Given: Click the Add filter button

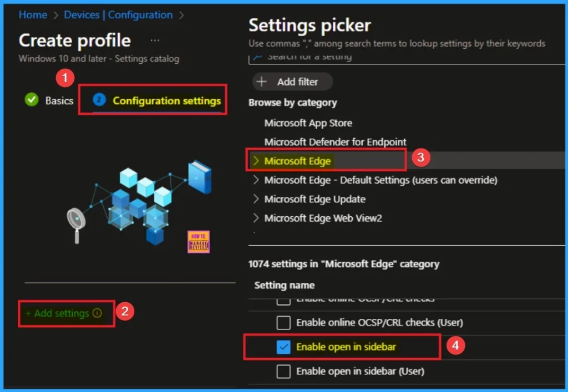Looking at the screenshot, I should click(x=292, y=82).
